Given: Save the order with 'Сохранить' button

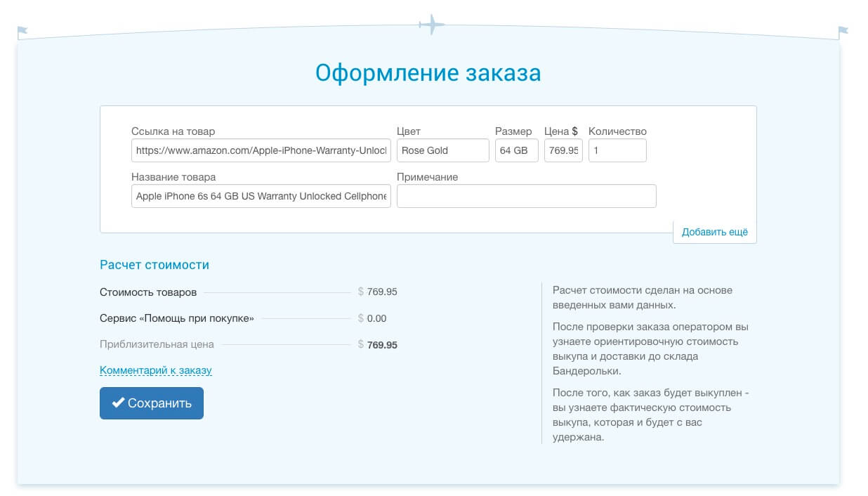Looking at the screenshot, I should pos(152,403).
